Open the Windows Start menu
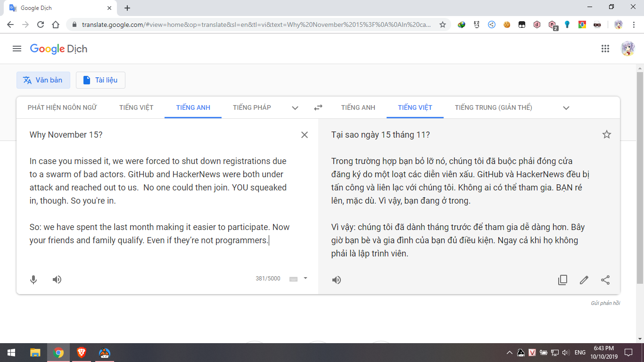Viewport: 644px width, 362px height. 11,353
